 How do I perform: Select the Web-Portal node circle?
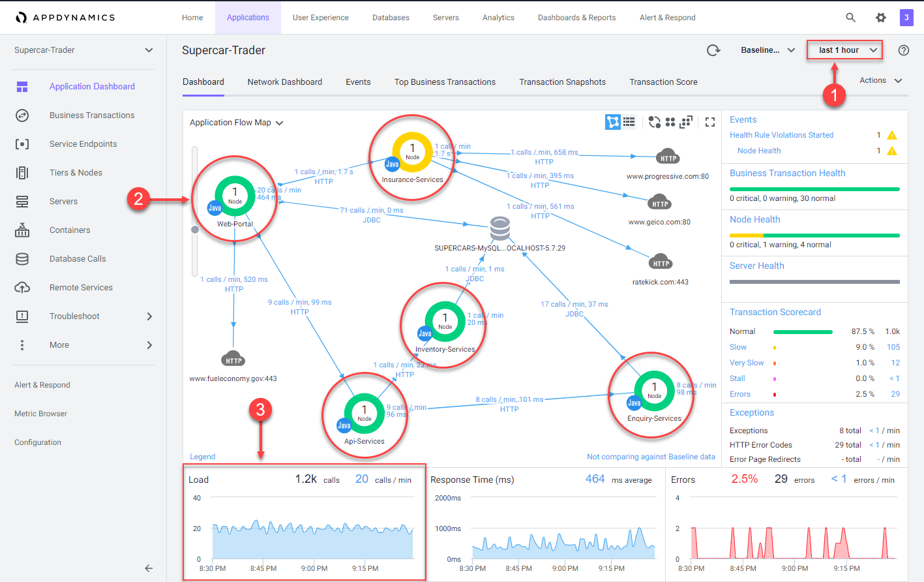point(235,196)
